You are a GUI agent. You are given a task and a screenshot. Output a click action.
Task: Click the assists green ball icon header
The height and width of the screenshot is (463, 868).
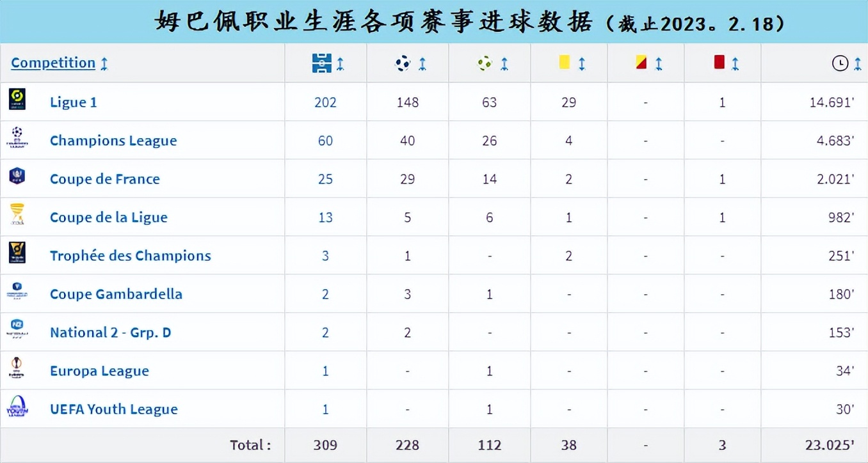[x=485, y=63]
